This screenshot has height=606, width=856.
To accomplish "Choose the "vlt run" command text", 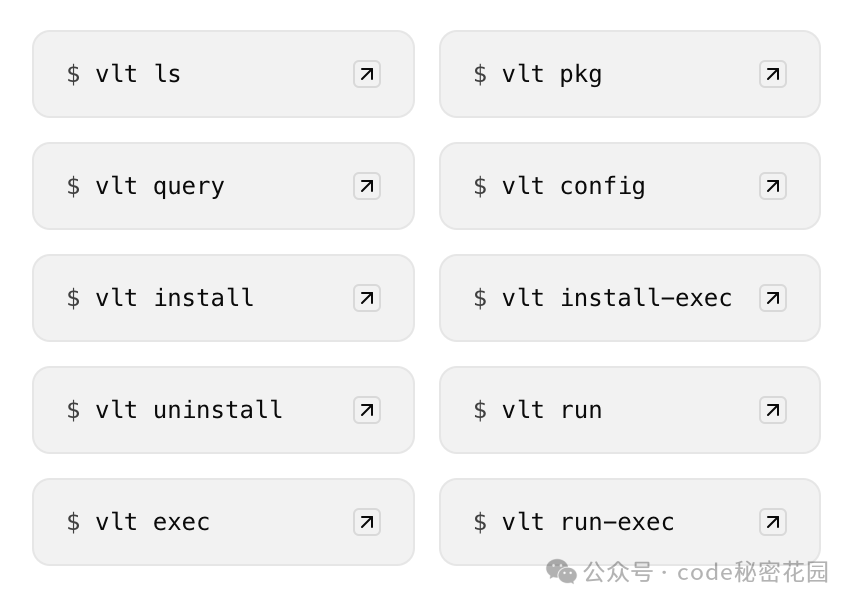I will pyautogui.click(x=552, y=410).
